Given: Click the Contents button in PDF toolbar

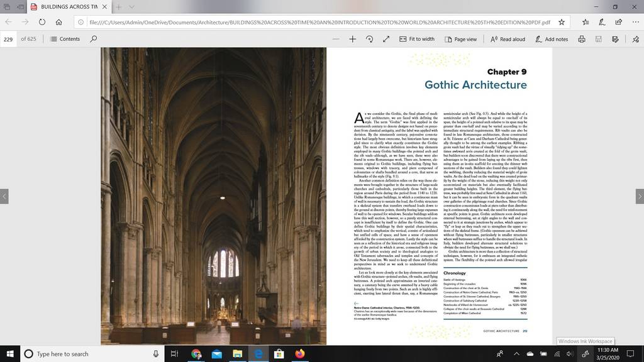Looking at the screenshot, I should point(65,39).
